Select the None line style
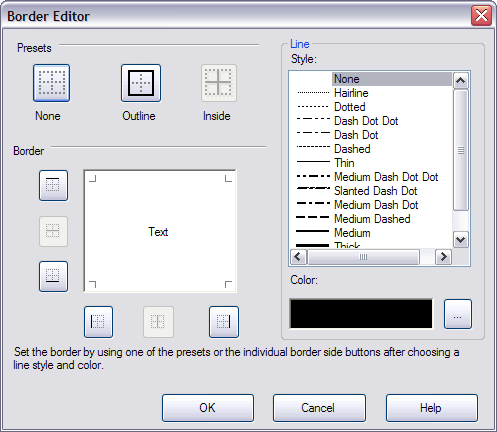 (371, 79)
